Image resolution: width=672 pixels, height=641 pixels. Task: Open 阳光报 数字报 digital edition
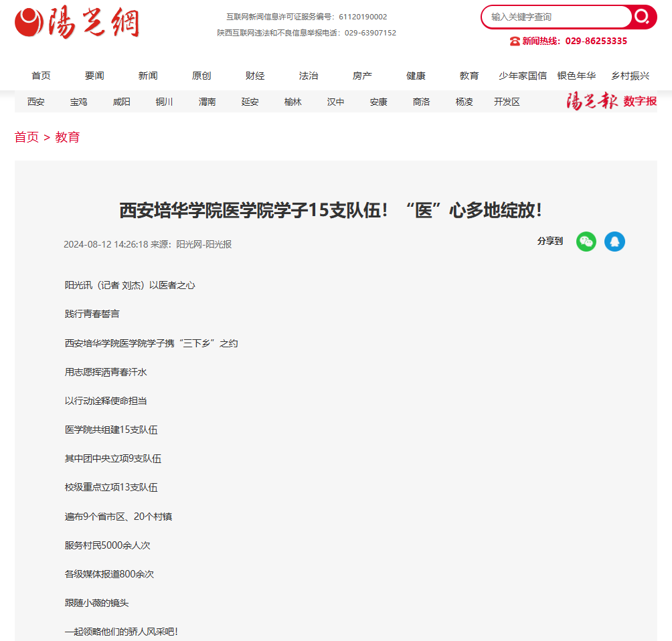click(612, 102)
